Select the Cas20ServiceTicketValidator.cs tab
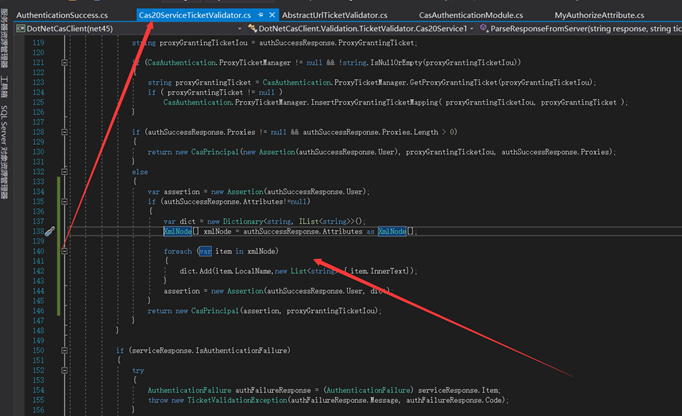Screen dimensions: 682x416 [194, 15]
